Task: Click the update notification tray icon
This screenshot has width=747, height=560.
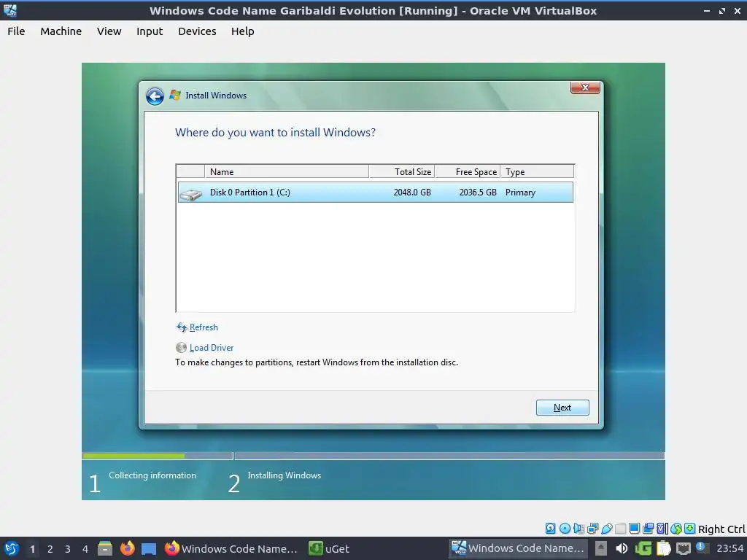Action: [x=703, y=548]
